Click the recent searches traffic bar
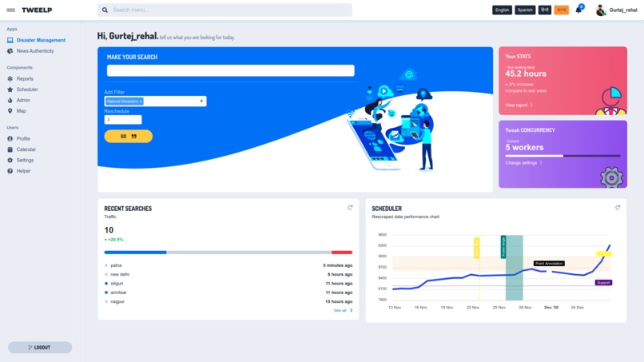Image resolution: width=644 pixels, height=362 pixels. point(229,253)
